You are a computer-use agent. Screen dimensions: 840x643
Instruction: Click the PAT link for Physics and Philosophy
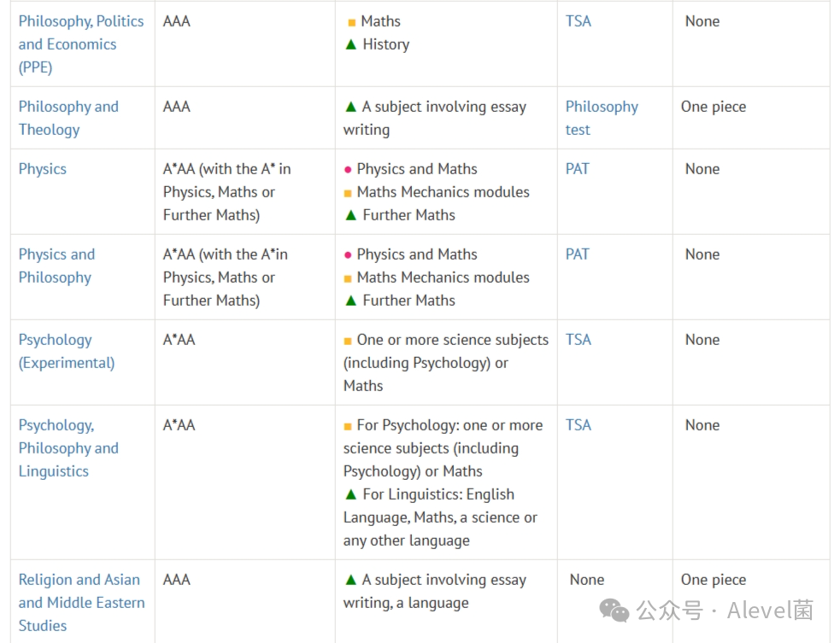[577, 254]
